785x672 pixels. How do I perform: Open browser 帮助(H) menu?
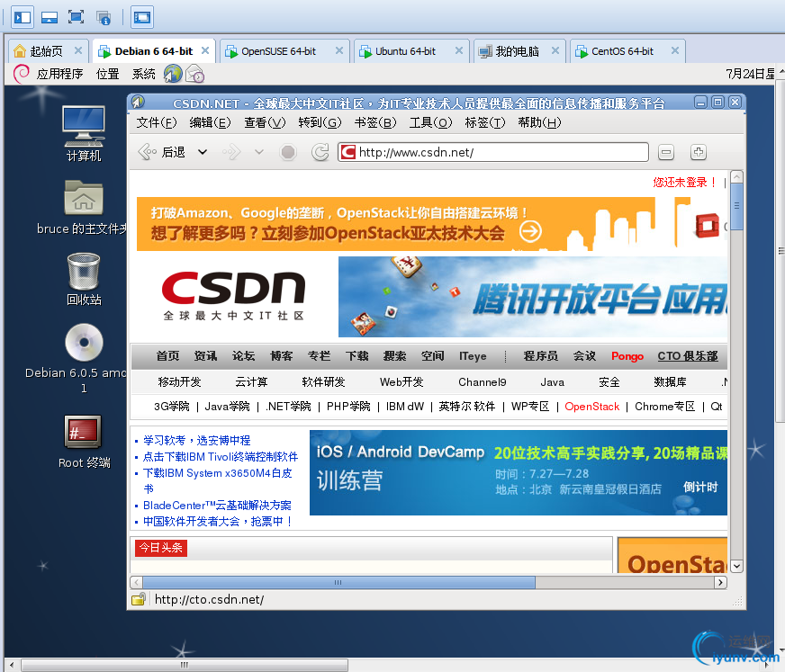point(539,122)
